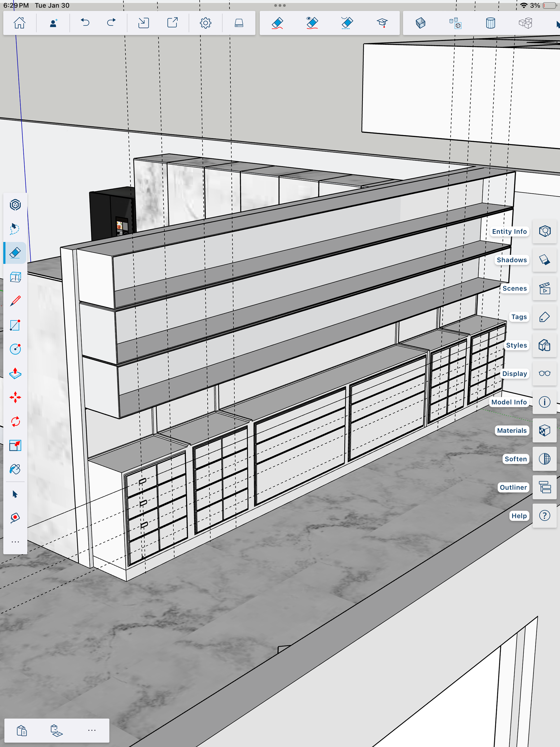560x747 pixels.
Task: Select the Rotate tool
Action: [x=15, y=421]
